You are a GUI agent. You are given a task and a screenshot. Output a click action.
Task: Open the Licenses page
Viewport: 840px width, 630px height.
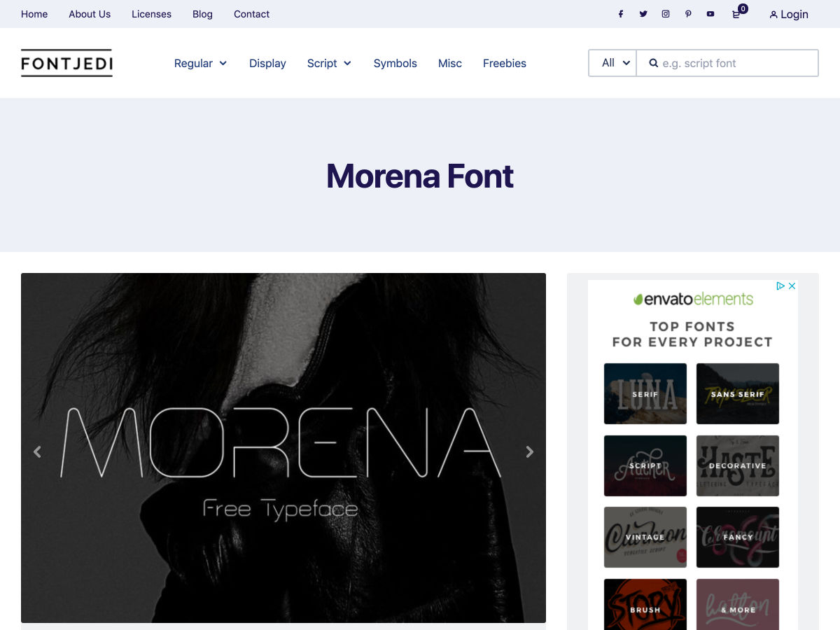151,14
